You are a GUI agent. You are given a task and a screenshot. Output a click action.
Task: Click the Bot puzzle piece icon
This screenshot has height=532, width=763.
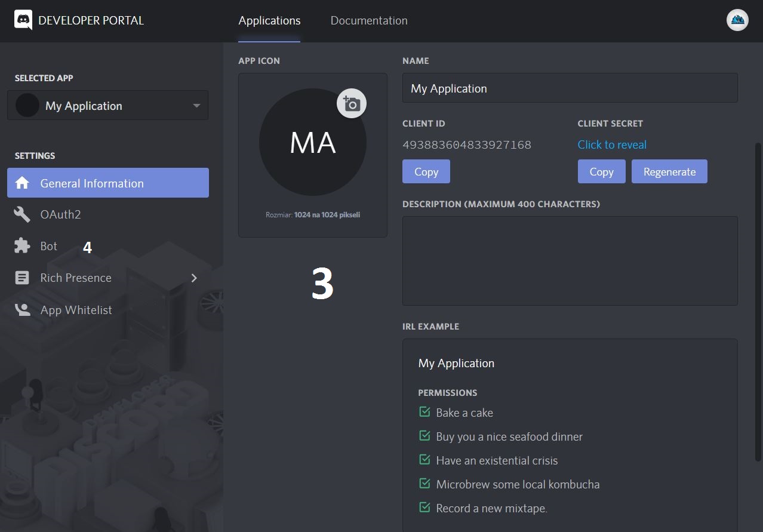tap(22, 246)
